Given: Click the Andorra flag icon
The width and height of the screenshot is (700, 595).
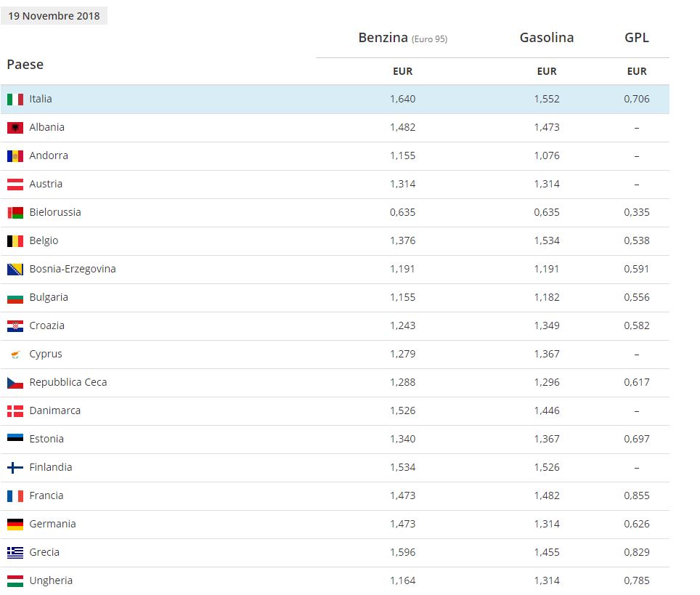Looking at the screenshot, I should 15,156.
